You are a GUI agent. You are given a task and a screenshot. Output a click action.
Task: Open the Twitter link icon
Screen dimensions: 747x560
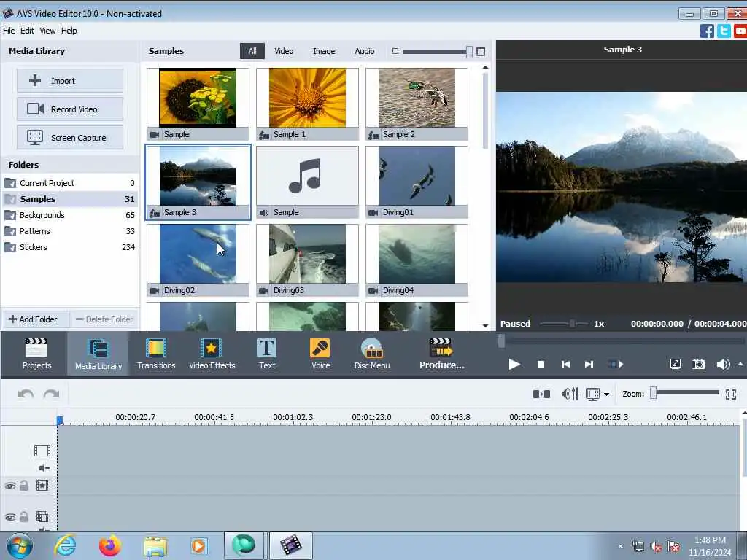[x=724, y=31]
